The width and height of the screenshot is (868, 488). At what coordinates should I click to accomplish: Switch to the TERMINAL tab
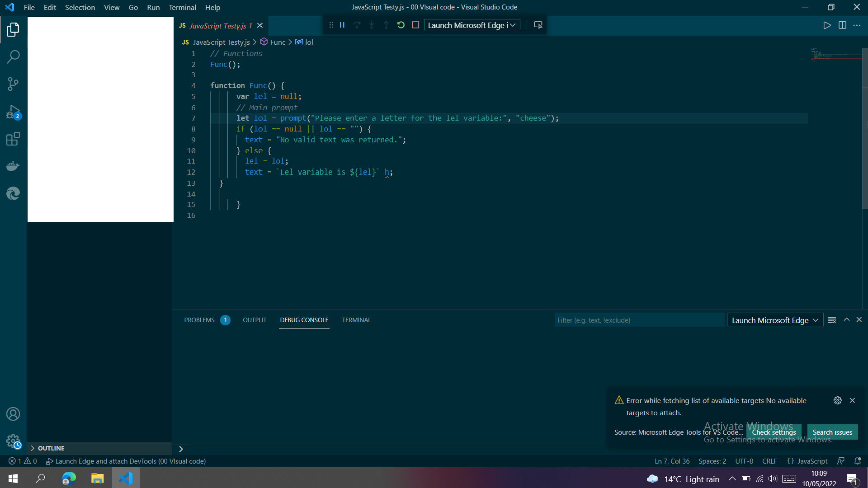(x=357, y=319)
